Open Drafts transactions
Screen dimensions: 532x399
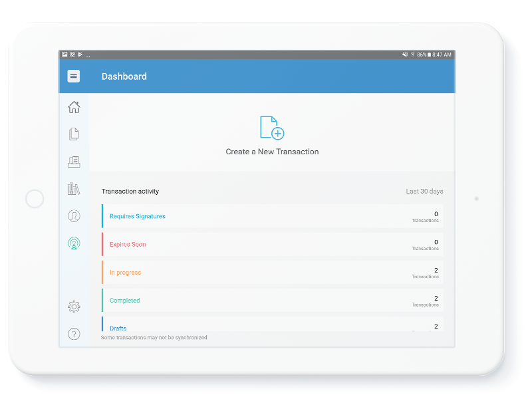pos(273,324)
